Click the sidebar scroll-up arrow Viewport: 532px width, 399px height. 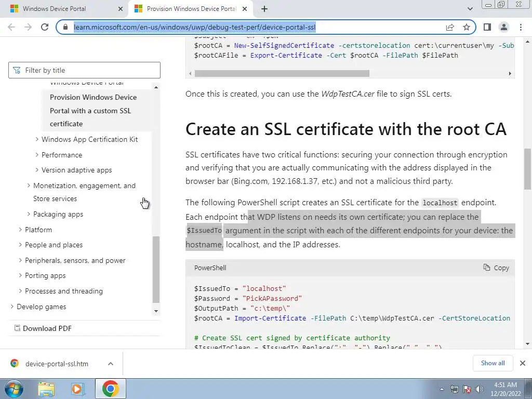[x=156, y=87]
